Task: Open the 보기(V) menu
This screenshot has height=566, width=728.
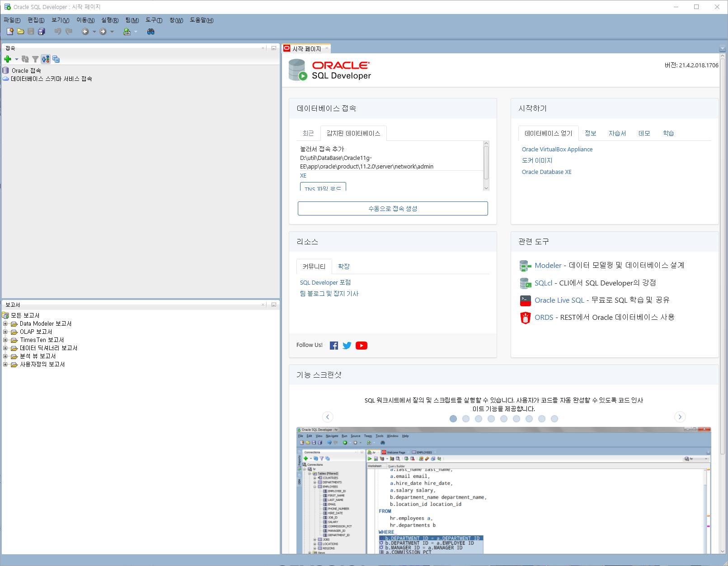Action: coord(61,20)
